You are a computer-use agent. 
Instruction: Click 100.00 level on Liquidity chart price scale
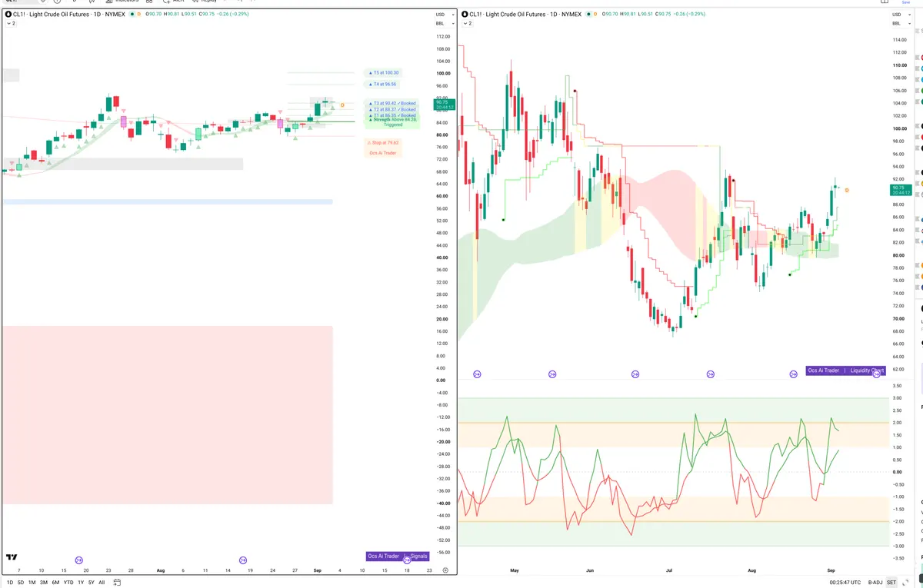(898, 128)
